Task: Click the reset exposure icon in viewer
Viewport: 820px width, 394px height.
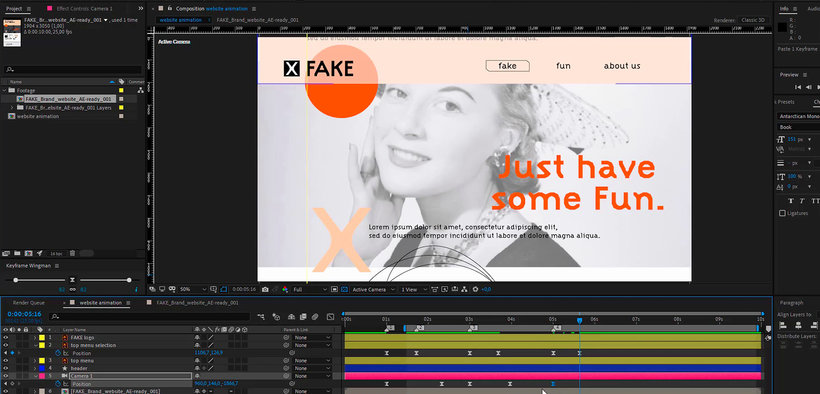Action: point(475,289)
